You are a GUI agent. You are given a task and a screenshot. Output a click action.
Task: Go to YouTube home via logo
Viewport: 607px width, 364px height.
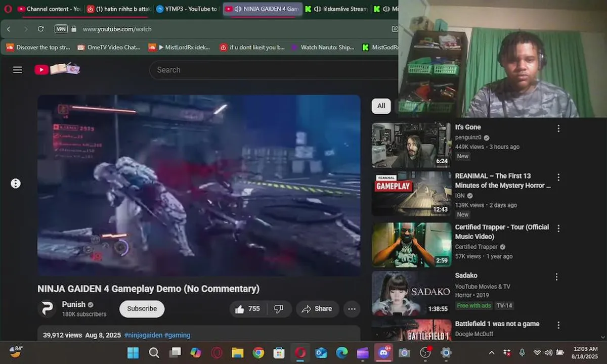coord(57,69)
